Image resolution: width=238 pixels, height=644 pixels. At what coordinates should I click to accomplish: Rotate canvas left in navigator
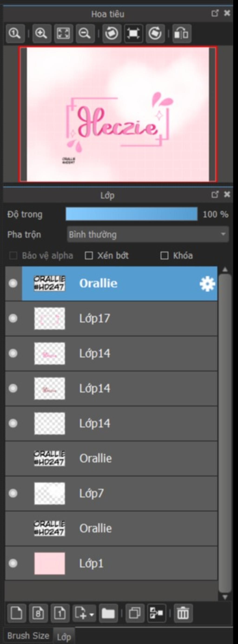[112, 33]
